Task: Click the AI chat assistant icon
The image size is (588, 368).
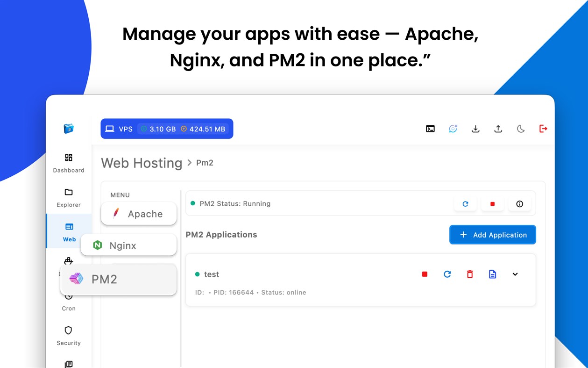Action: tap(453, 129)
